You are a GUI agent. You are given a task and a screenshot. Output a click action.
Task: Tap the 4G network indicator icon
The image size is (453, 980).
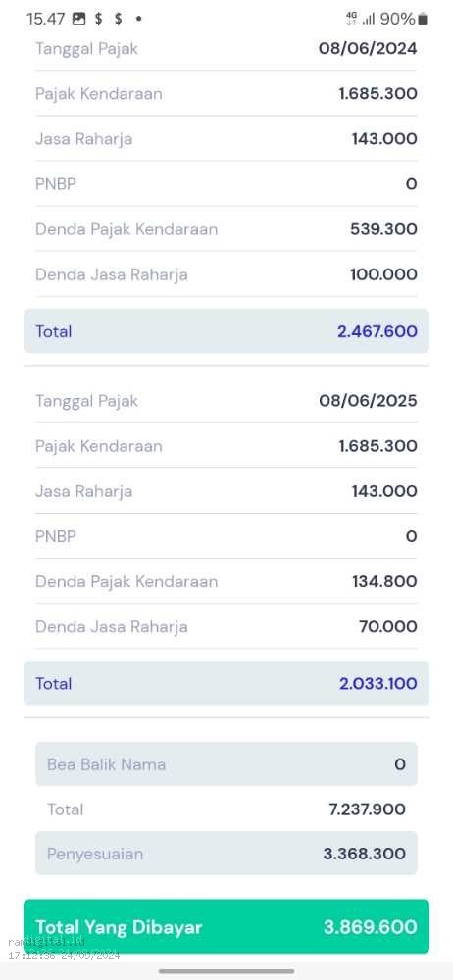click(x=351, y=19)
